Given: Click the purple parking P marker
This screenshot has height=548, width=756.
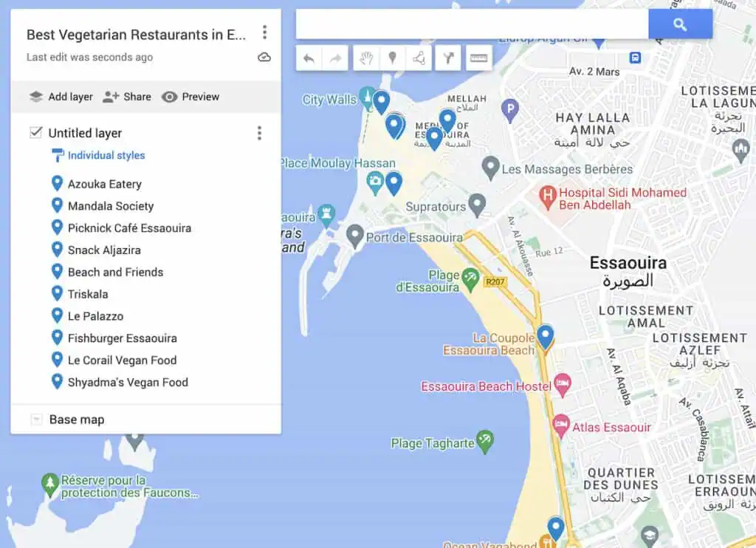Looking at the screenshot, I should coord(509,110).
